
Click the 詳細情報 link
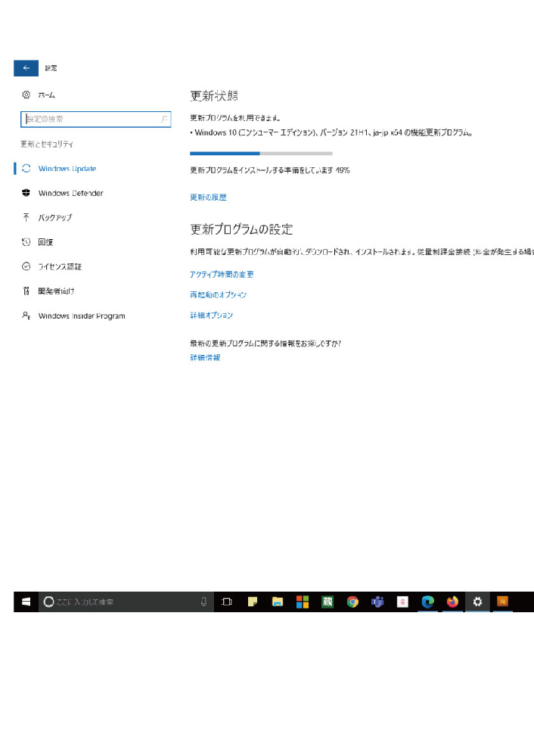pos(205,357)
